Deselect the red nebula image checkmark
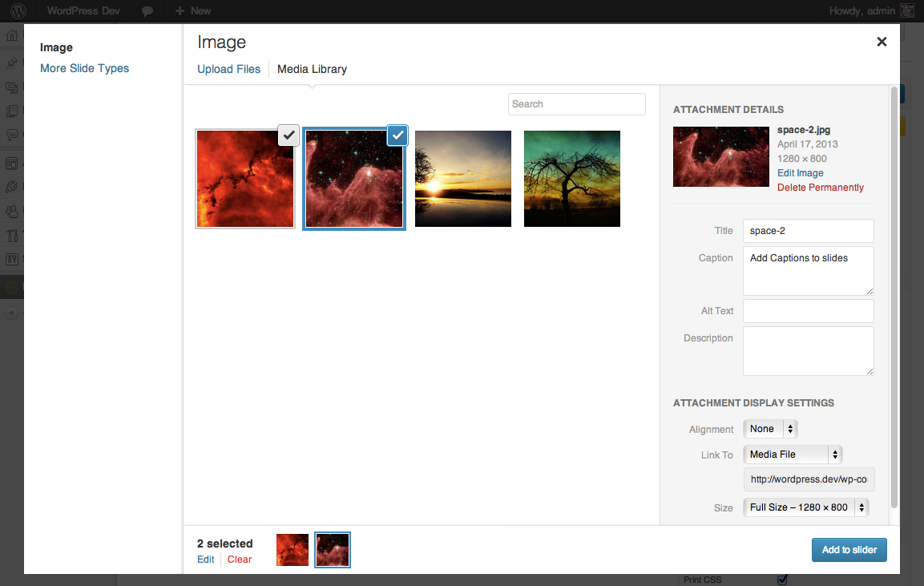This screenshot has height=586, width=924. click(x=289, y=135)
